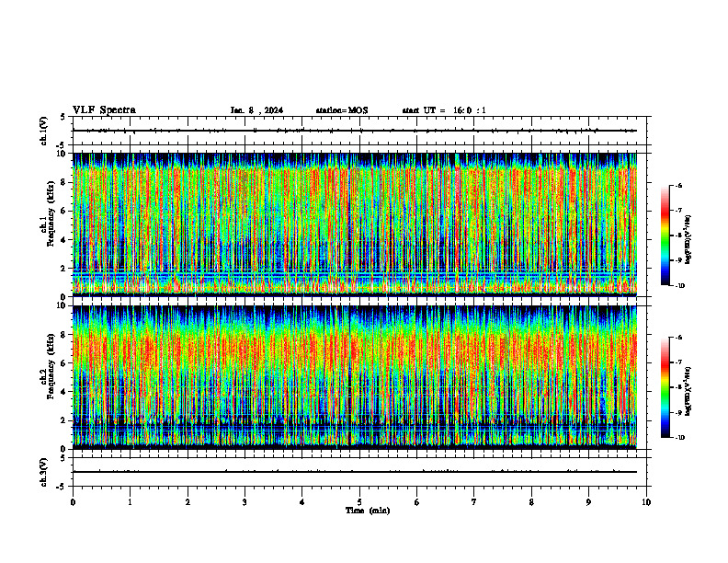Image resolution: width=728 pixels, height=563 pixels.
Task: Click the "station=MOS" header label
Action: (x=342, y=110)
